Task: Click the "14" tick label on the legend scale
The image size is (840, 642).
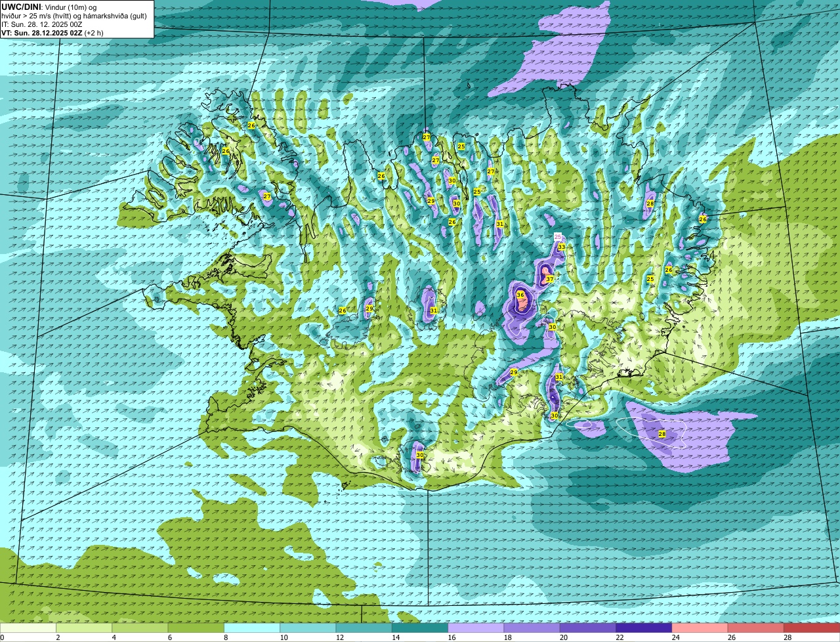Action: pyautogui.click(x=396, y=637)
